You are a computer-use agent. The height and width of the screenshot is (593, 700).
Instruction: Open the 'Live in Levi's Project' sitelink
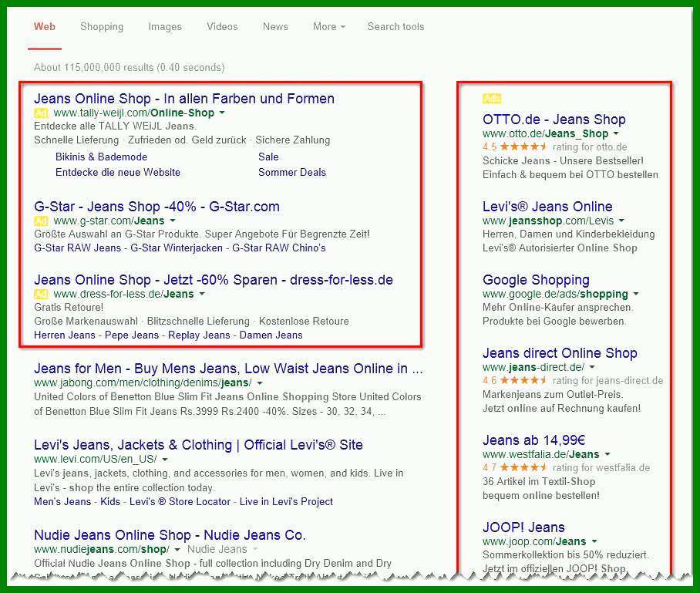pyautogui.click(x=286, y=501)
